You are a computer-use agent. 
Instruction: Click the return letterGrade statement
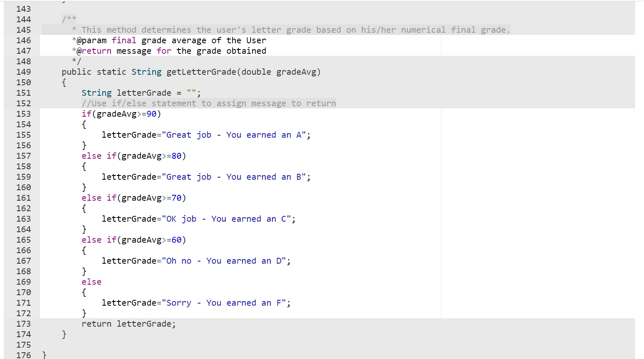(x=129, y=324)
